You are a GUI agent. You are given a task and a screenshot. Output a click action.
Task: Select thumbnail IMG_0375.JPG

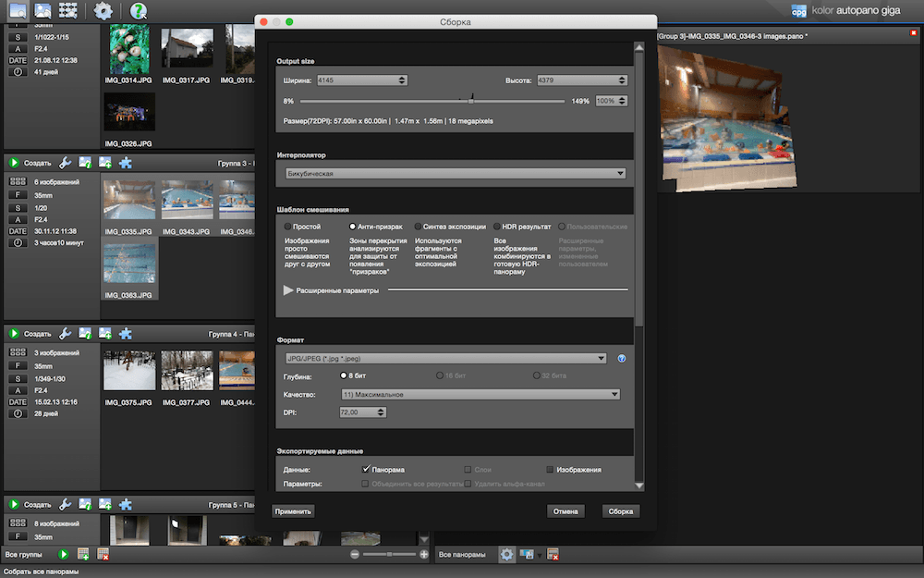[129, 371]
